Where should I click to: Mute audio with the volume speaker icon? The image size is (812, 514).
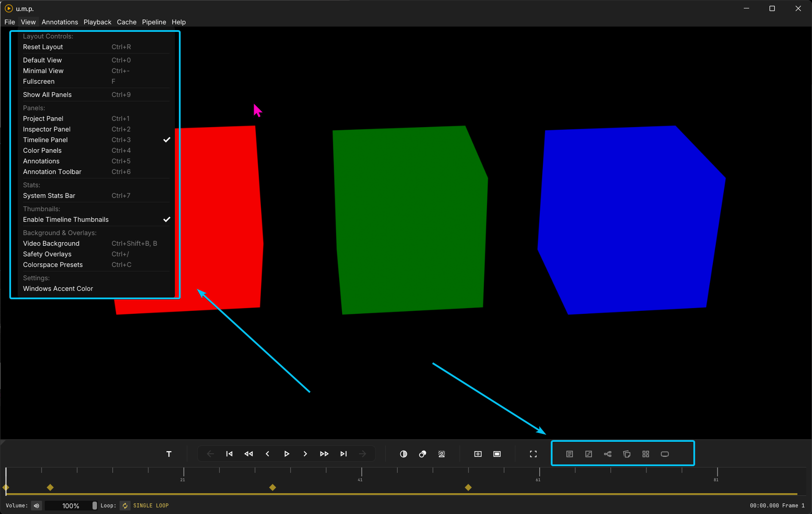[x=37, y=506]
